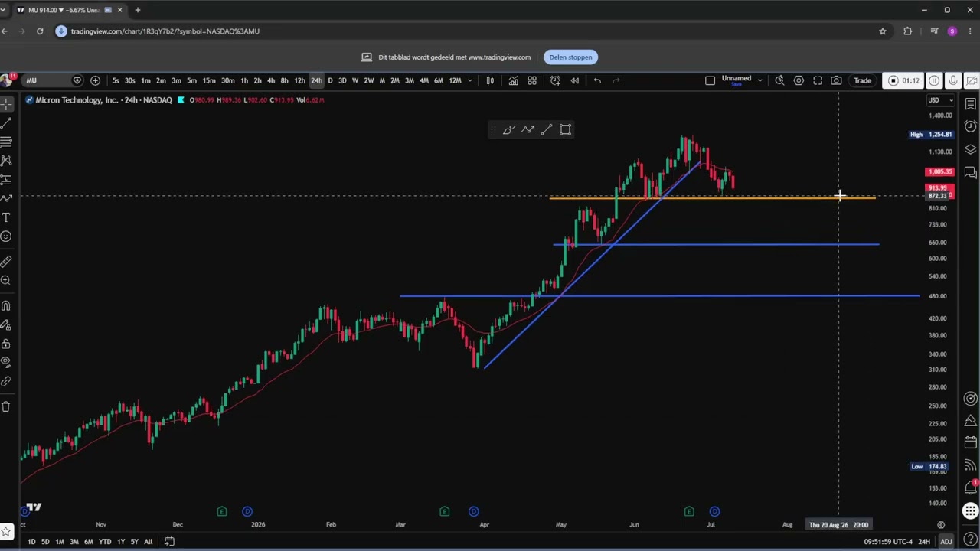The height and width of the screenshot is (551, 980).
Task: Open the text annotation tool
Action: tap(6, 217)
